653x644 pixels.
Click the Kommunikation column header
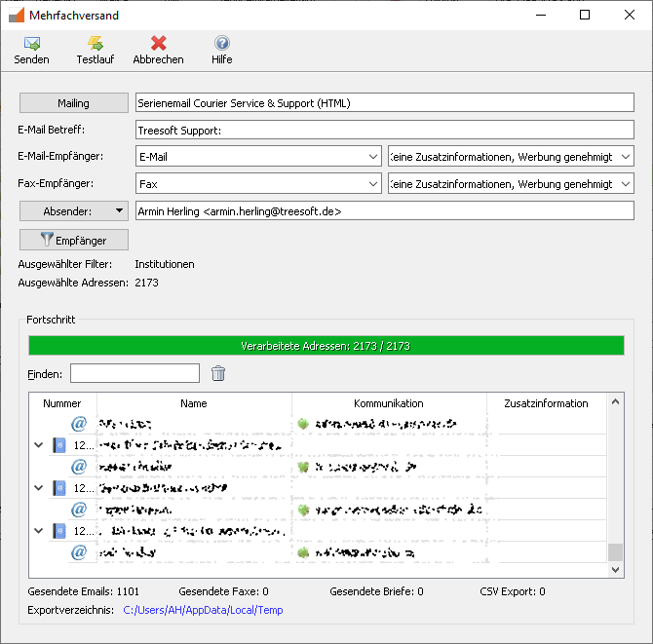[x=389, y=403]
